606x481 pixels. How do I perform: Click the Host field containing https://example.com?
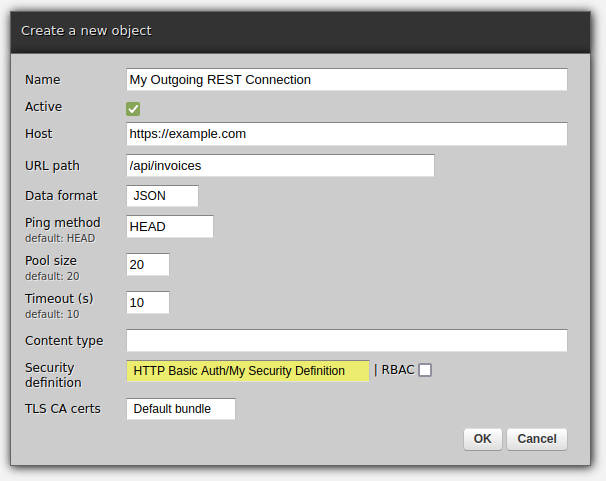(346, 134)
